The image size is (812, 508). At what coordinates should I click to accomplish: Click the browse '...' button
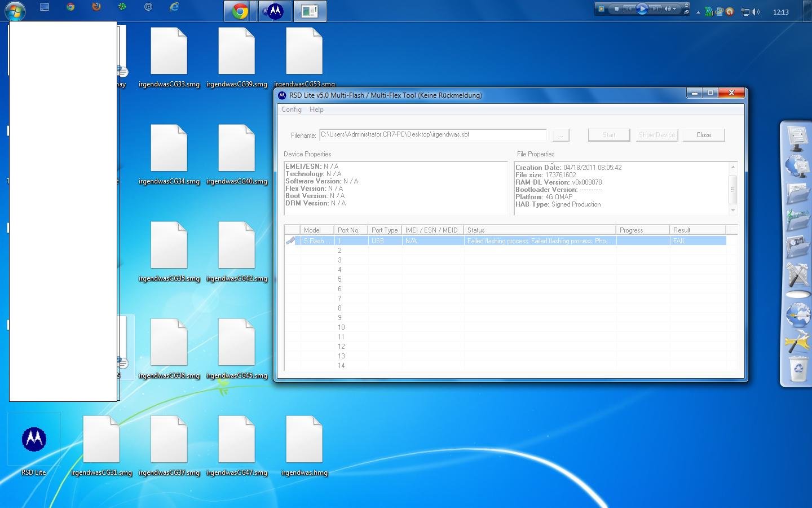click(x=561, y=135)
